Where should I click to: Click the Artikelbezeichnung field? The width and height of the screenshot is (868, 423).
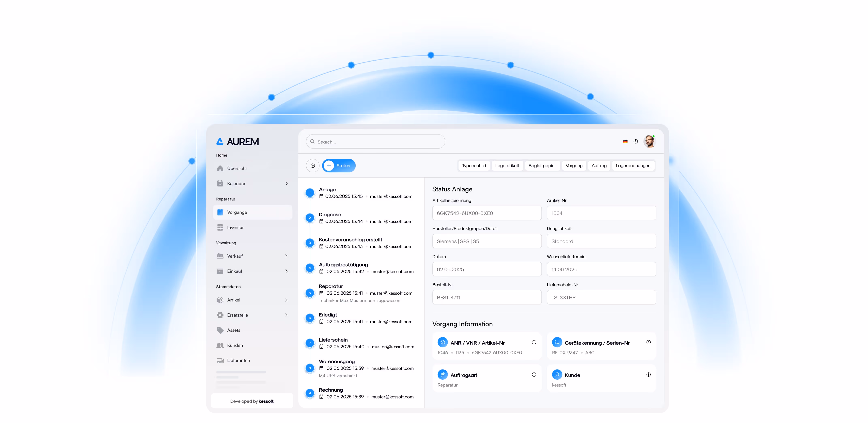tap(487, 213)
